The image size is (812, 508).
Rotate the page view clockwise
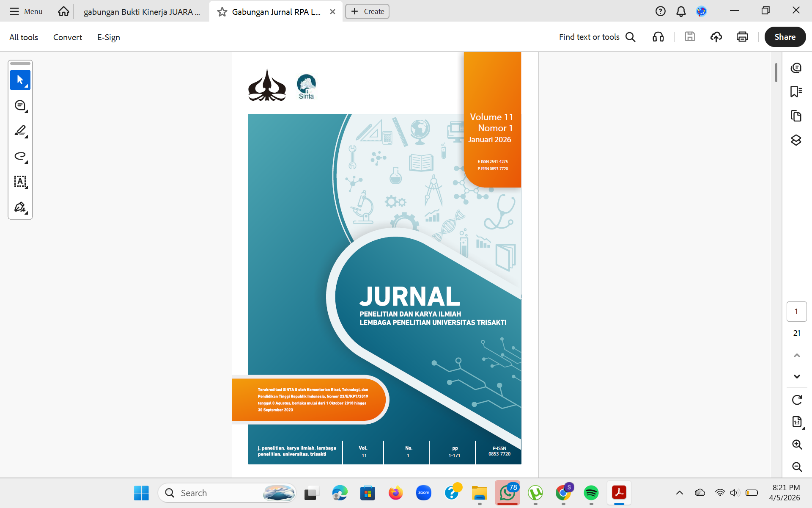click(x=797, y=400)
